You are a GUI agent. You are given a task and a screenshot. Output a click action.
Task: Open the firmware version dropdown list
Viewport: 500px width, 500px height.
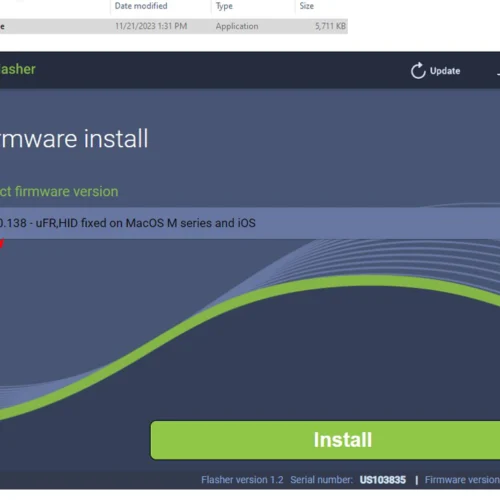(250, 223)
